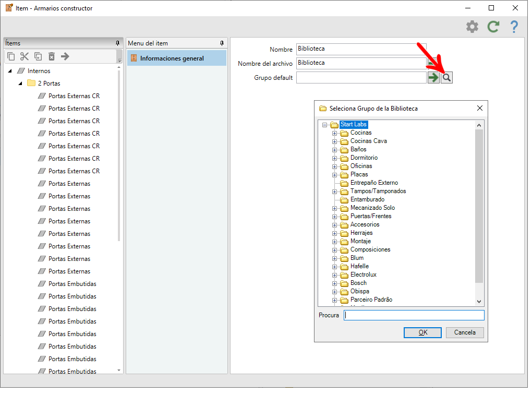Select the Blum folder
The width and height of the screenshot is (532, 394).
pyautogui.click(x=357, y=258)
